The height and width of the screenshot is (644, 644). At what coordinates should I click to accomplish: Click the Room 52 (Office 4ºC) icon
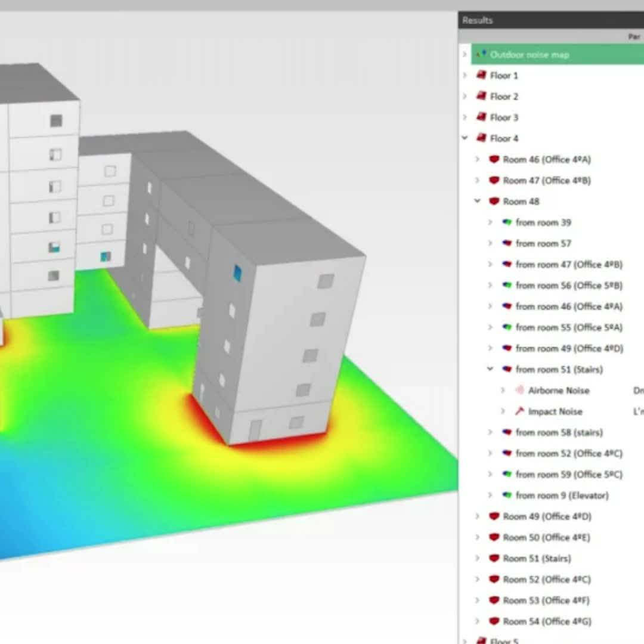(494, 578)
